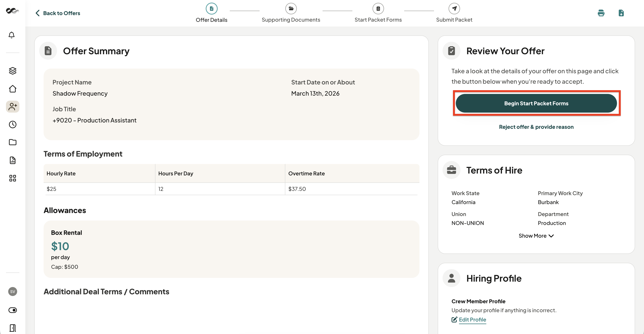
Task: Click the Box Rental allowance title
Action: point(67,232)
